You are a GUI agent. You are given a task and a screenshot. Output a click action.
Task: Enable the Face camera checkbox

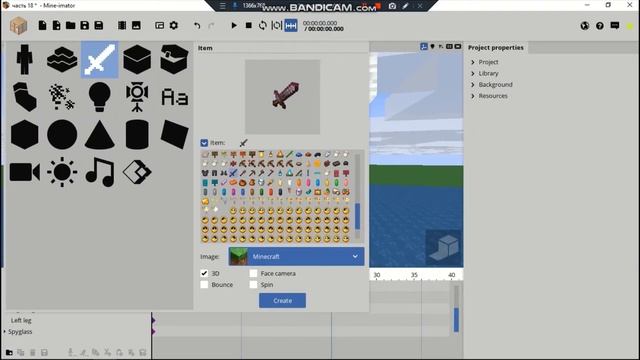click(x=253, y=273)
